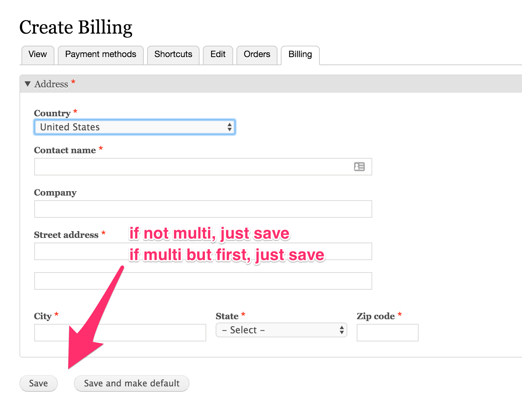The image size is (522, 420).
Task: Click the State label
Action: [x=227, y=316]
